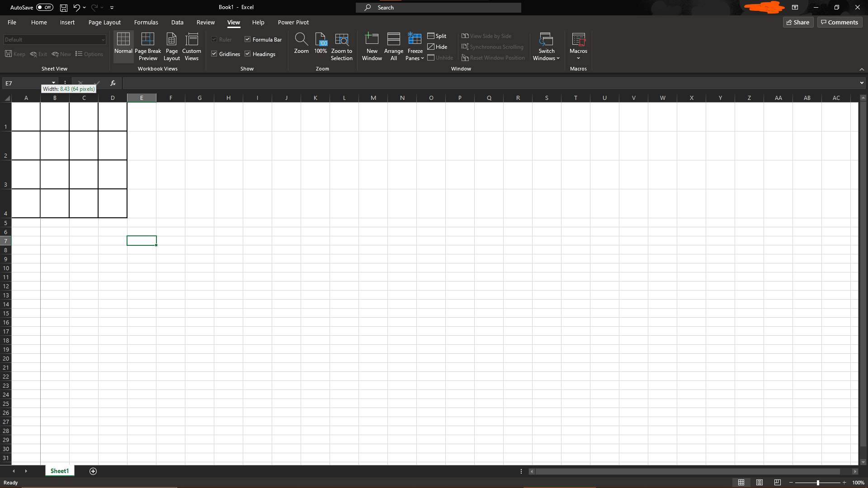
Task: Open the Formulas ribbon tab
Action: click(146, 22)
